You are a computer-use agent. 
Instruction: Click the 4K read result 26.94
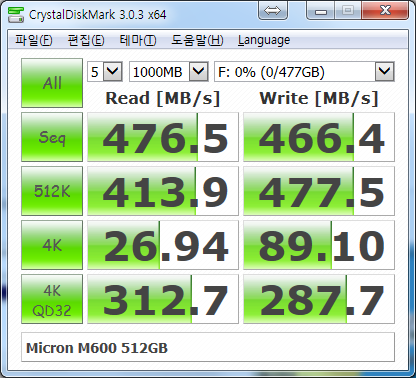click(163, 245)
